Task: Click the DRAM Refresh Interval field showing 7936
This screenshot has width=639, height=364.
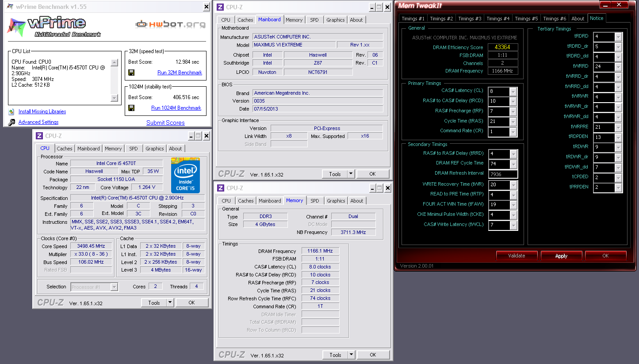Action: 503,174
